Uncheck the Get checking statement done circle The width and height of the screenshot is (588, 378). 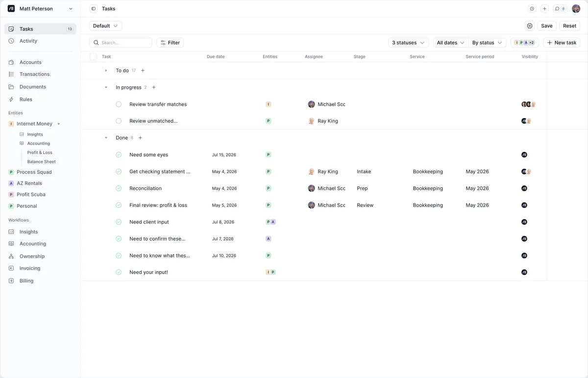pos(119,172)
